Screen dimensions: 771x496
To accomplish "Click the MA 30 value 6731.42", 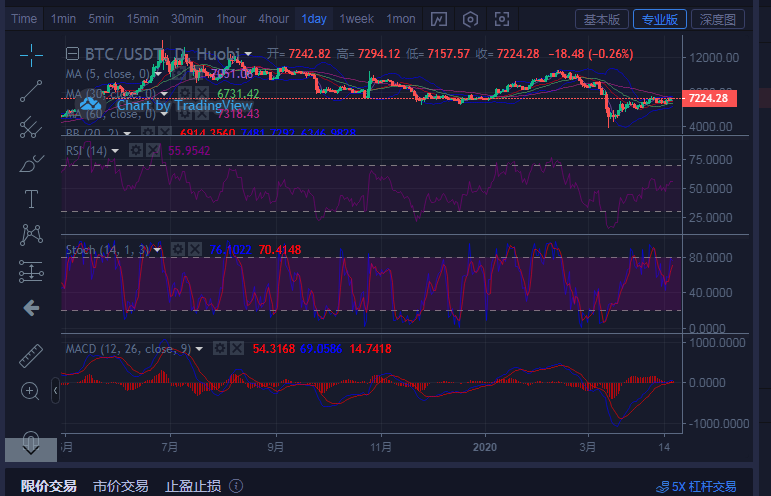I will [x=238, y=94].
